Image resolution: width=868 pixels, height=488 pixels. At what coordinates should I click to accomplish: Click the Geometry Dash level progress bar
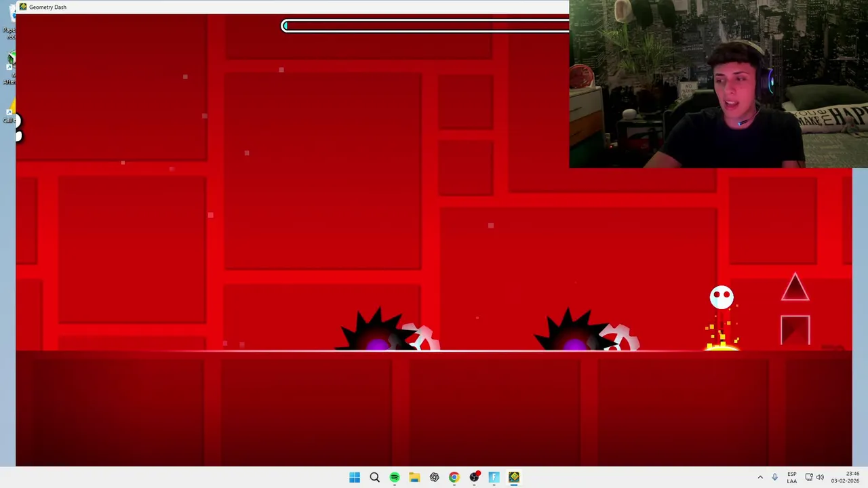tap(425, 26)
